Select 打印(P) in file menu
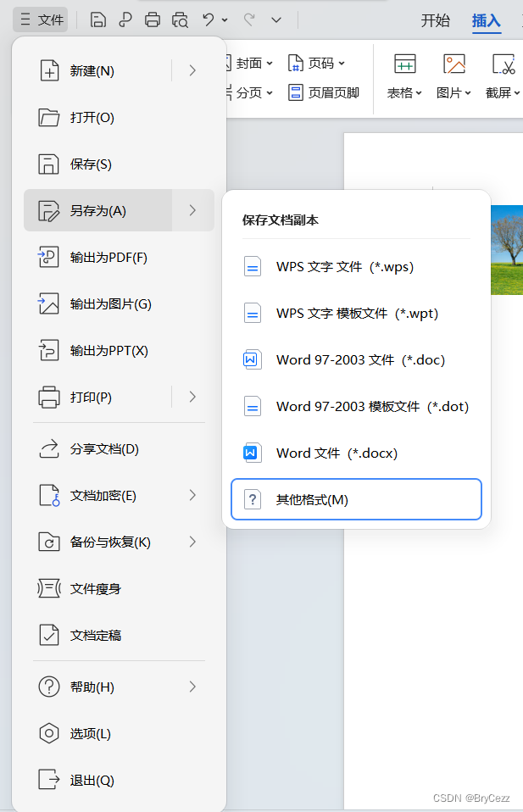This screenshot has height=812, width=523. point(98,398)
